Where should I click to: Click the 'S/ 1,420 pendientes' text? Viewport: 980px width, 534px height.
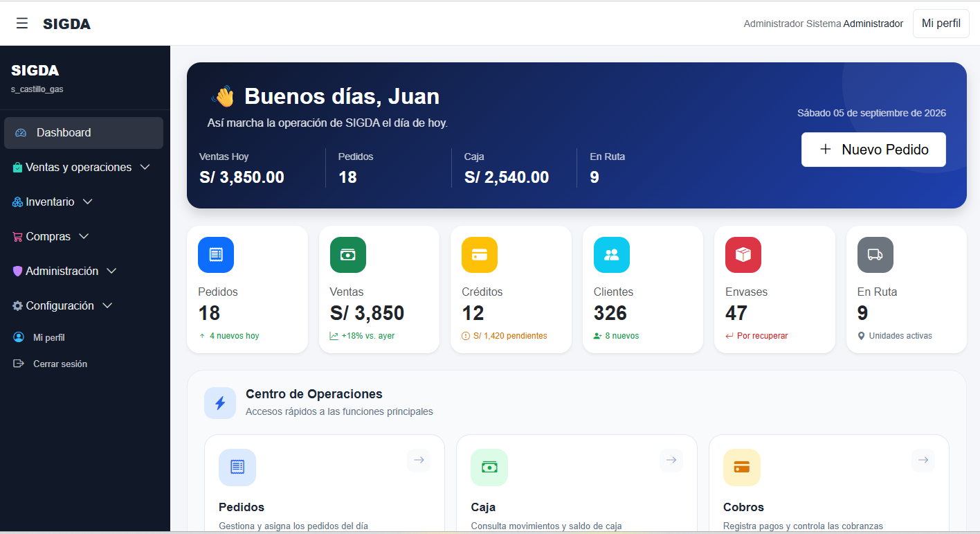click(x=510, y=336)
